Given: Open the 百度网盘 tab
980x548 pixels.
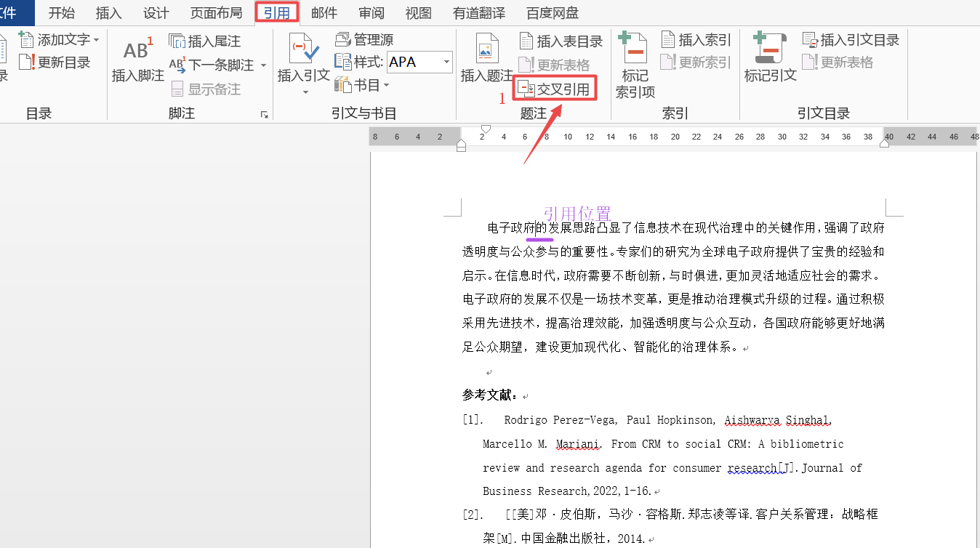Looking at the screenshot, I should point(553,13).
